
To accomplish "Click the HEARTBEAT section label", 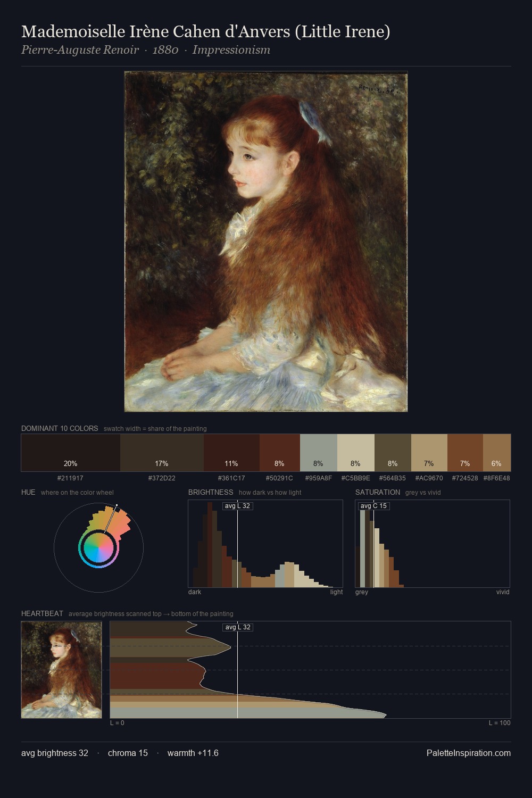I will (x=42, y=613).
